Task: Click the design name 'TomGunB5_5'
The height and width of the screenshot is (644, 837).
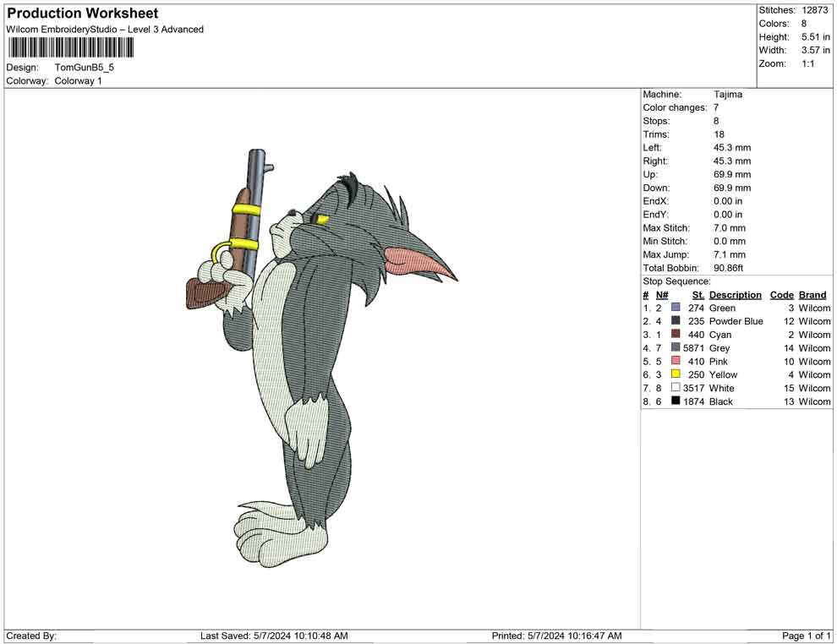Action: pyautogui.click(x=85, y=68)
